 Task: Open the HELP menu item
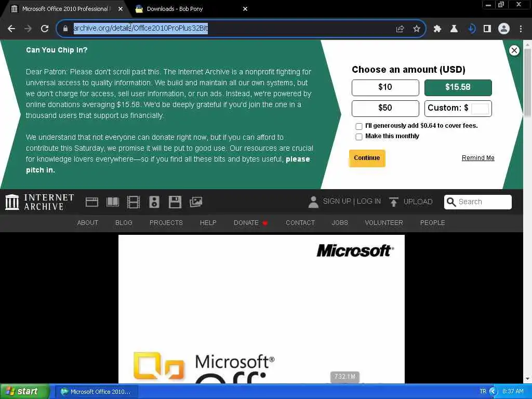[208, 222]
